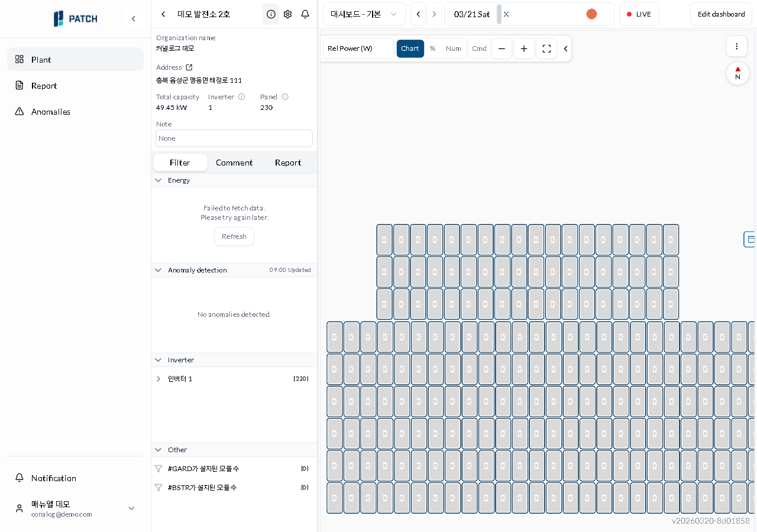Image resolution: width=757 pixels, height=532 pixels.
Task: Click the plant info icon
Action: pyautogui.click(x=271, y=14)
